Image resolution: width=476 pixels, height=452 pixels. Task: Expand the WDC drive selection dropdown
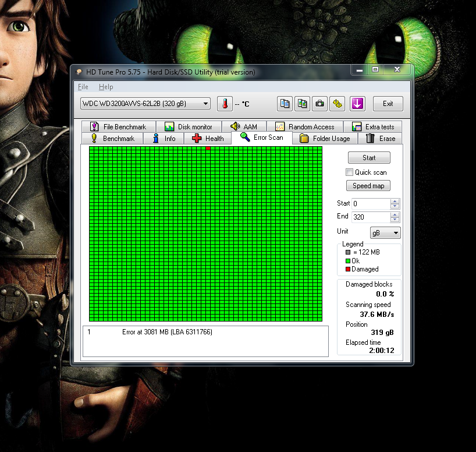145,104
